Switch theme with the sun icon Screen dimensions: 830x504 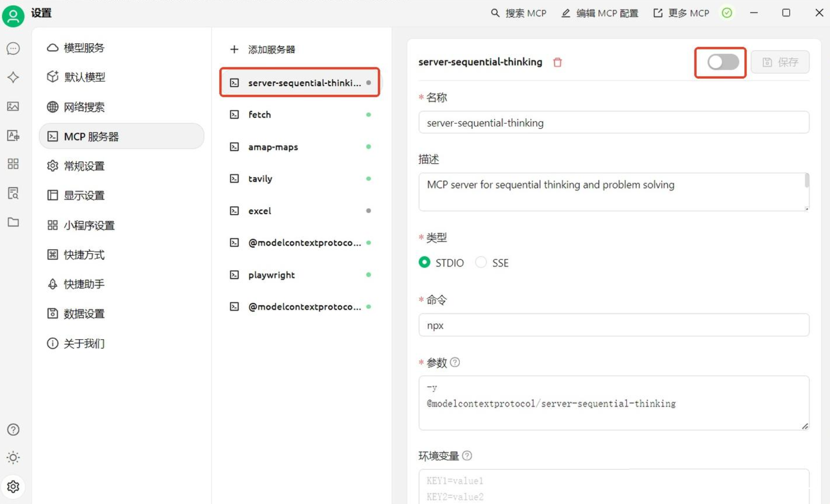(13, 457)
